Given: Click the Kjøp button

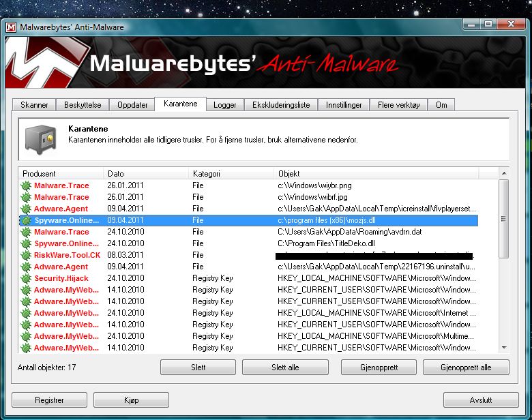Looking at the screenshot, I should click(132, 400).
